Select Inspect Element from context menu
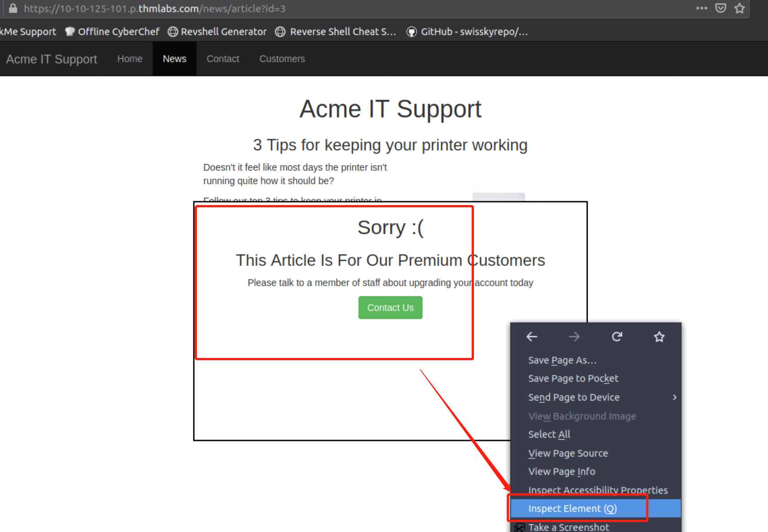The image size is (768, 532). point(572,509)
